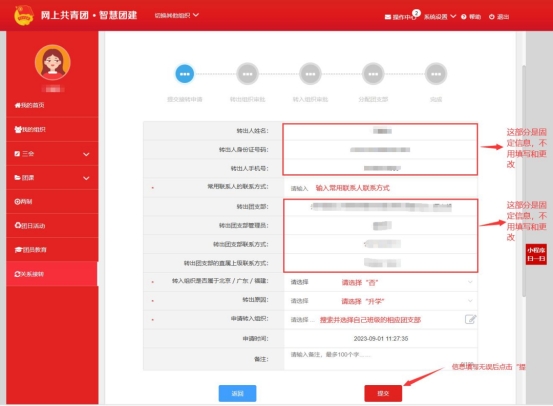Click the blue 返回 back button
Screen dimensions: 553x406
click(x=237, y=393)
